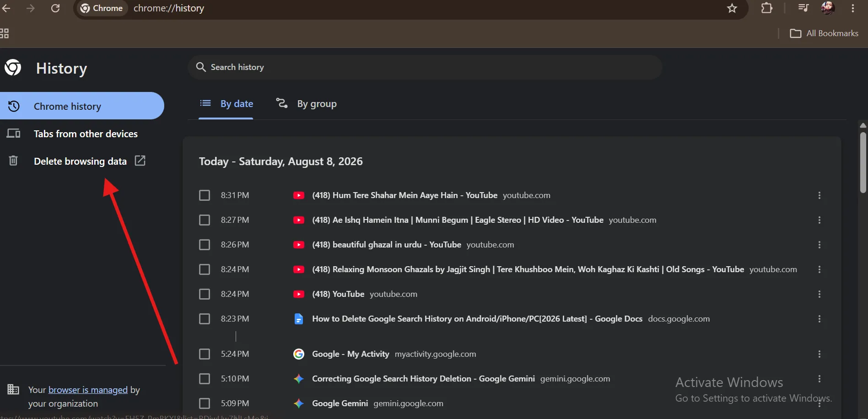Select checkbox for Relaxing Monsoon Ghazals entry
This screenshot has height=419, width=868.
(205, 269)
